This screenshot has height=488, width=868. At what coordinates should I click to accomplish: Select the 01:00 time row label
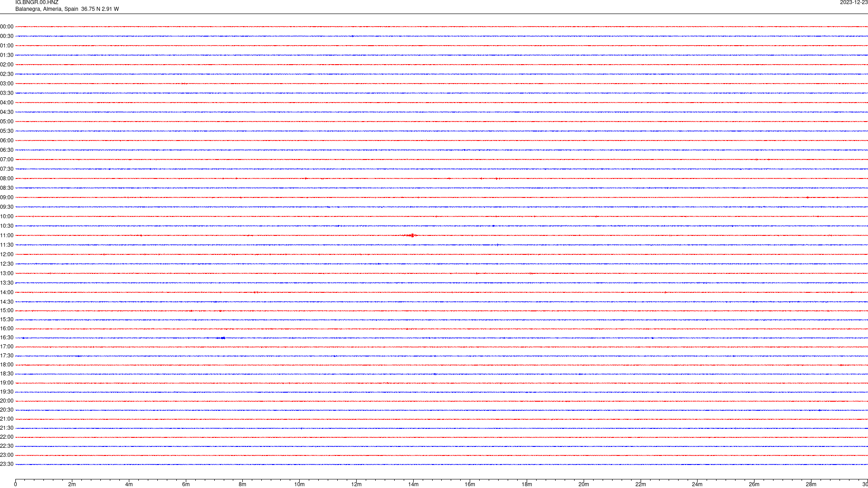click(x=7, y=46)
